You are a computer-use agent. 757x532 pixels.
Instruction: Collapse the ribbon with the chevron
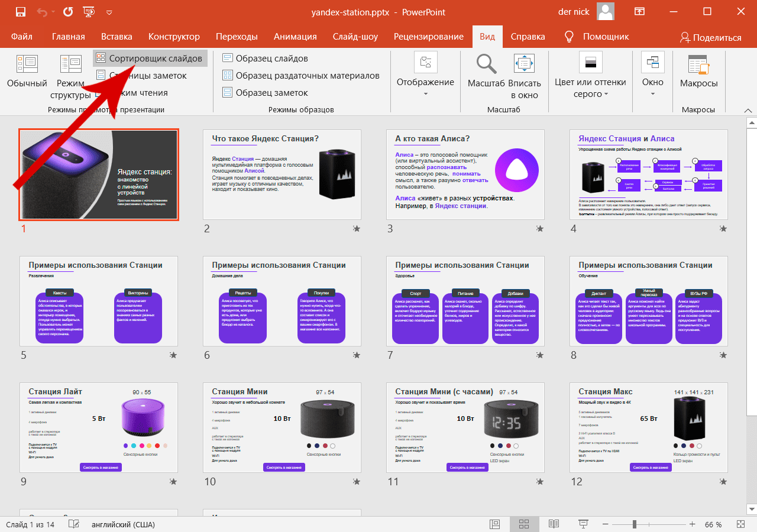coord(749,110)
